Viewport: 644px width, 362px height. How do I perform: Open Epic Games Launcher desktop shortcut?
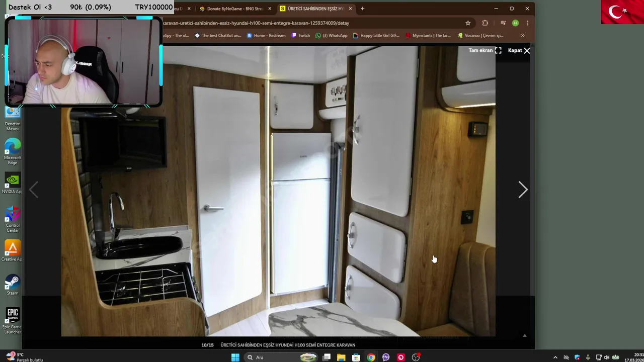(13, 321)
